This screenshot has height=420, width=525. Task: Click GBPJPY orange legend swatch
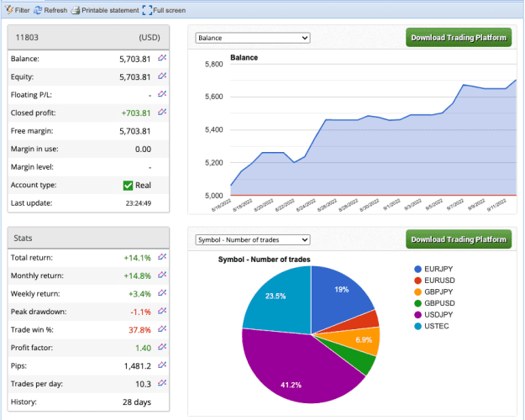417,291
